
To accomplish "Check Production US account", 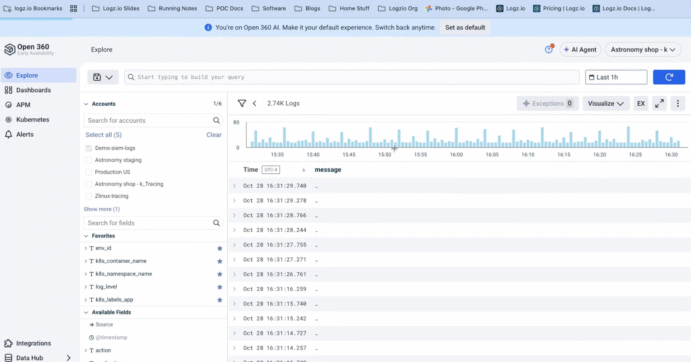I will 89,172.
